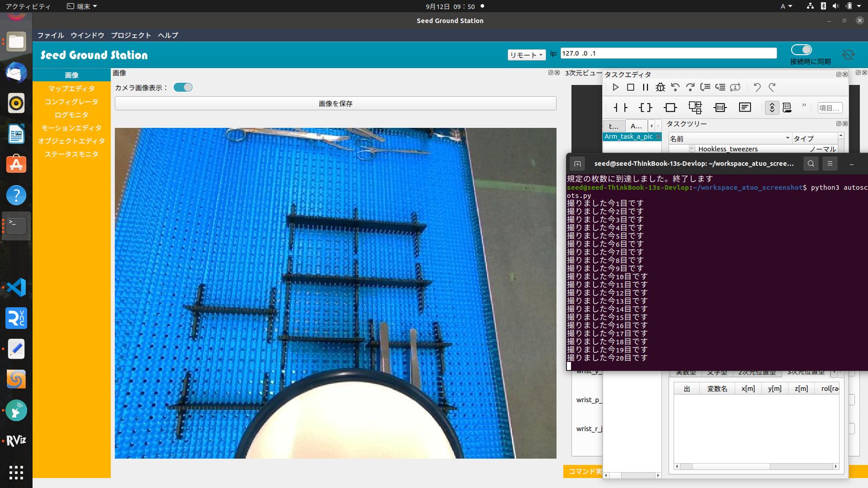Click the x[m] column header
Image resolution: width=868 pixels, height=488 pixels.
(x=748, y=389)
